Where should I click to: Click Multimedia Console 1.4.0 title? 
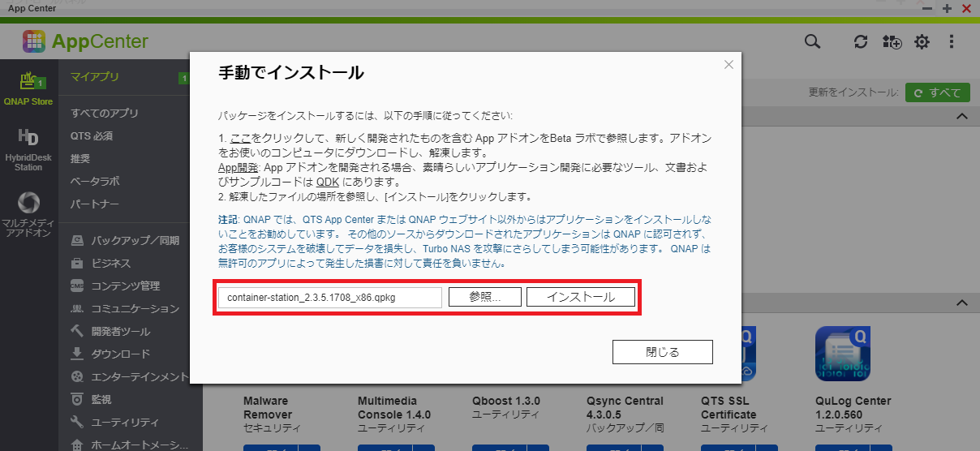(394, 407)
